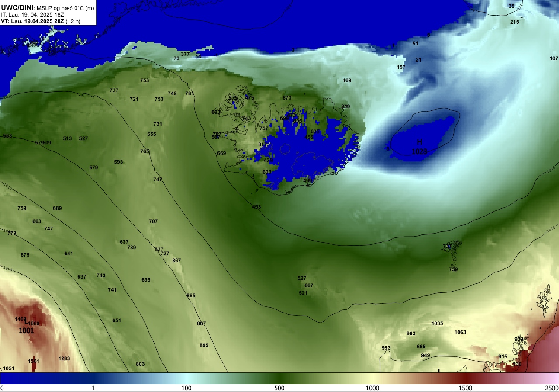
Task: Click the height value 641
Action: tap(69, 254)
